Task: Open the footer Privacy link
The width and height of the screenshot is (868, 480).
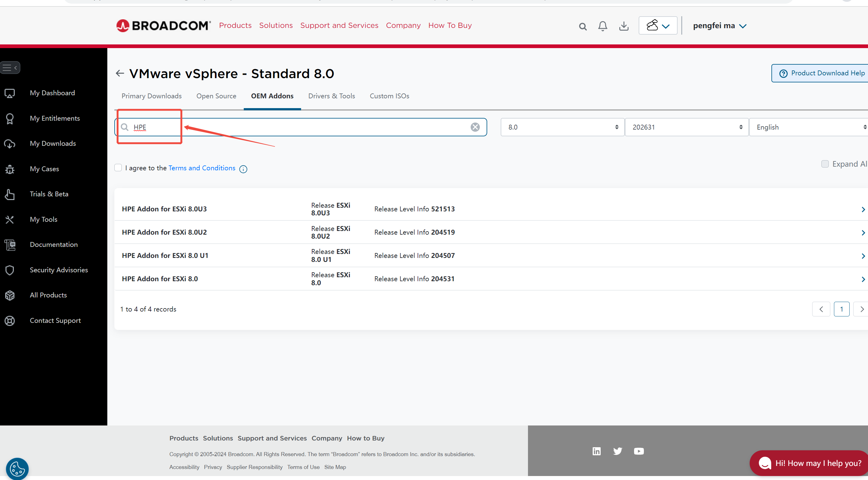Action: pos(213,467)
